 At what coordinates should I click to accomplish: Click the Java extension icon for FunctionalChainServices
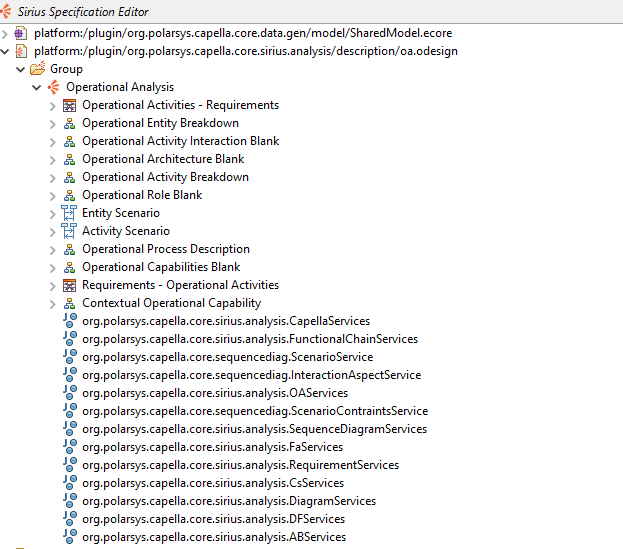coord(70,338)
